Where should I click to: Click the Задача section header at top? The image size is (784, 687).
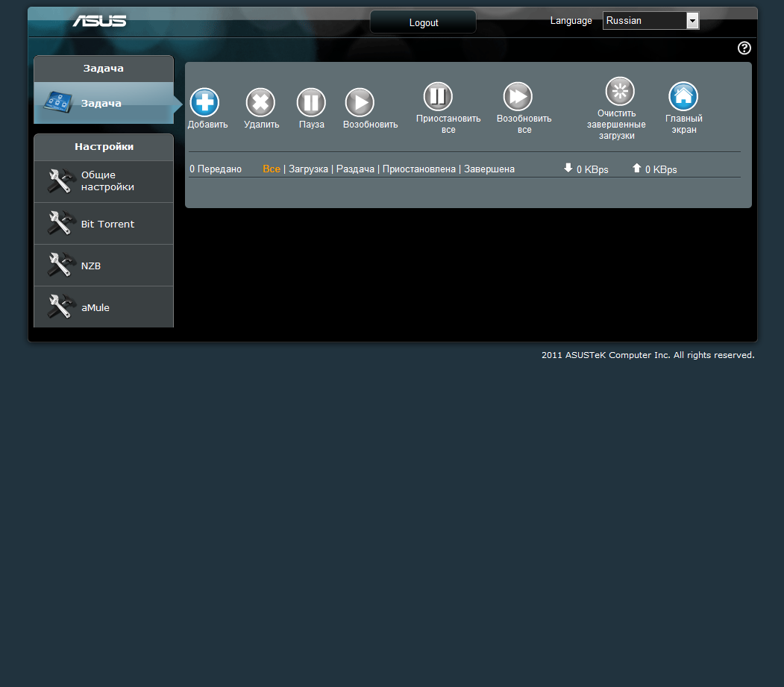coord(103,68)
